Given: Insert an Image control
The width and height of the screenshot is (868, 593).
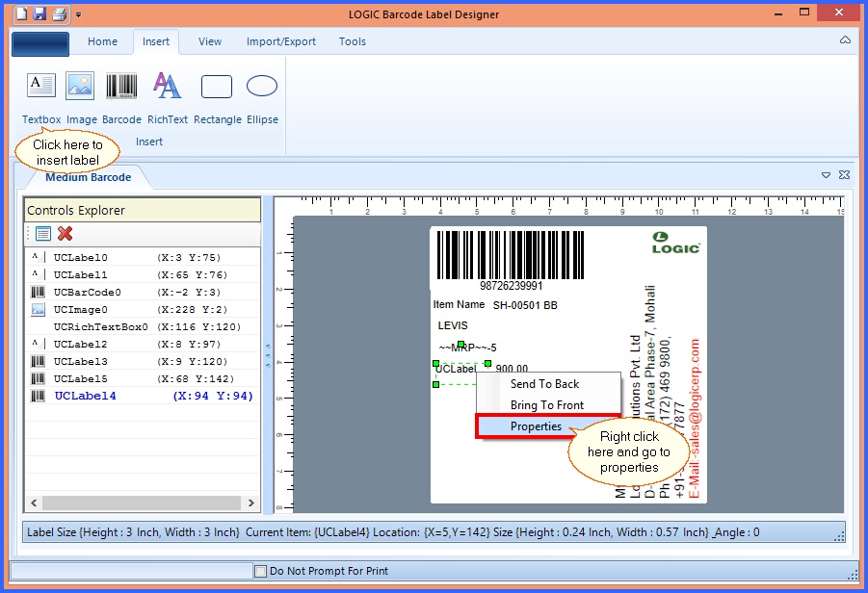Looking at the screenshot, I should (81, 98).
